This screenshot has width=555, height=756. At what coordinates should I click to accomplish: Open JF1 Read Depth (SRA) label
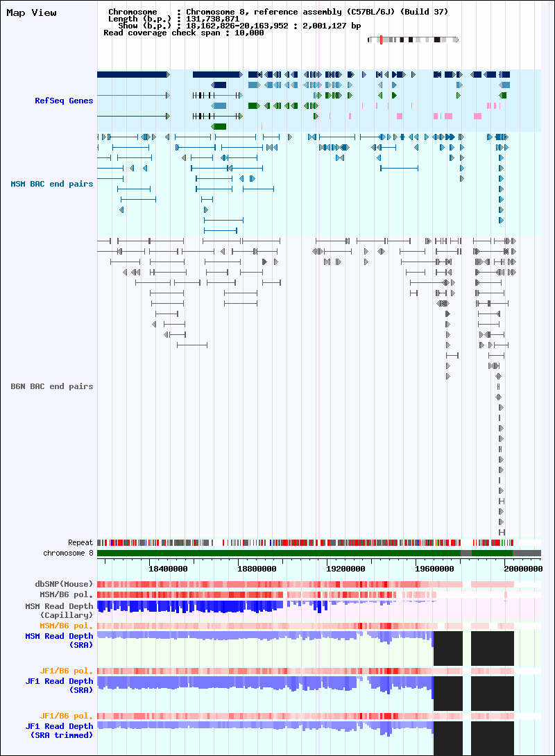[x=59, y=685]
